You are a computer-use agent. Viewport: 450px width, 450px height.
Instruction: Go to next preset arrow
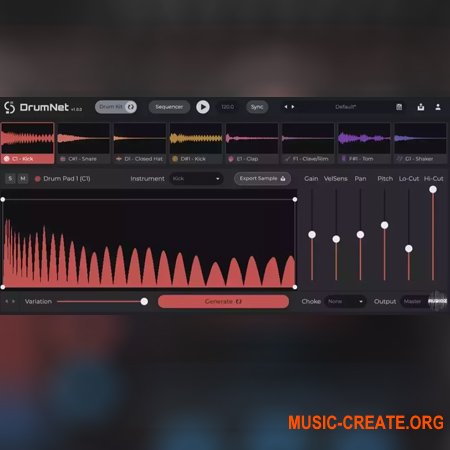point(293,107)
